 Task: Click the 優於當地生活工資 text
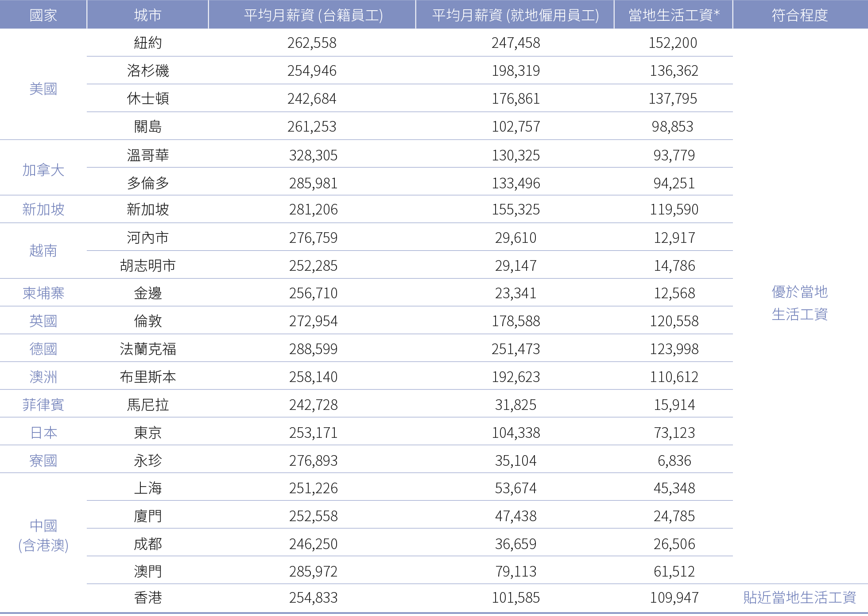click(799, 303)
